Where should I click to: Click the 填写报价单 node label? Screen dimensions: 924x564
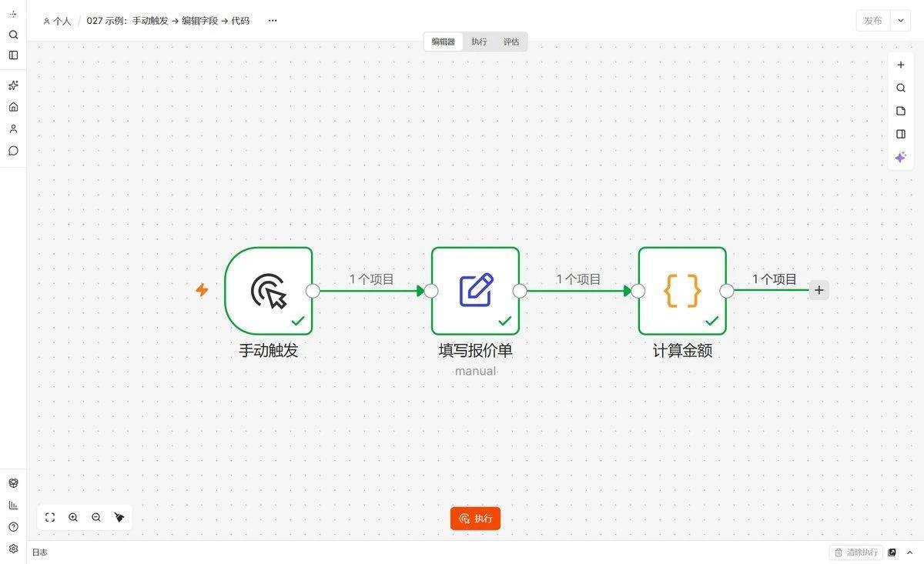476,351
